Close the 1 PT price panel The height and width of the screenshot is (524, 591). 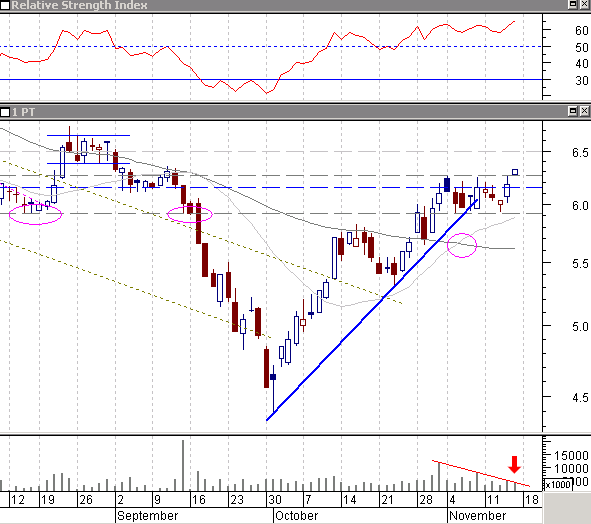tap(584, 111)
